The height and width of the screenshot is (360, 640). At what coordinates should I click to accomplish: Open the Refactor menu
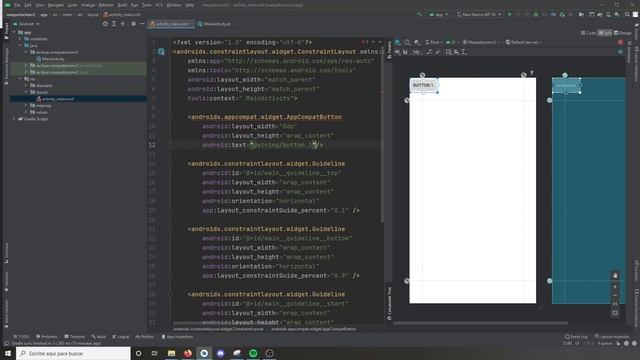click(106, 5)
